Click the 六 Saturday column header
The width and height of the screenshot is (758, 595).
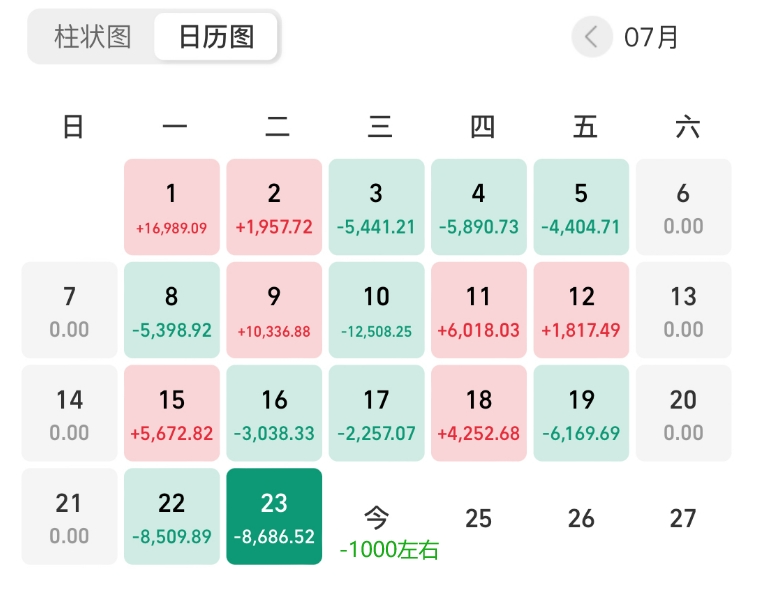tap(687, 127)
